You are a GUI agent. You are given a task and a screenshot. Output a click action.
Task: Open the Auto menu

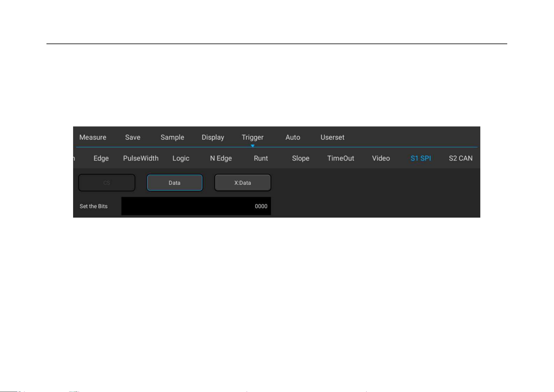pos(293,137)
